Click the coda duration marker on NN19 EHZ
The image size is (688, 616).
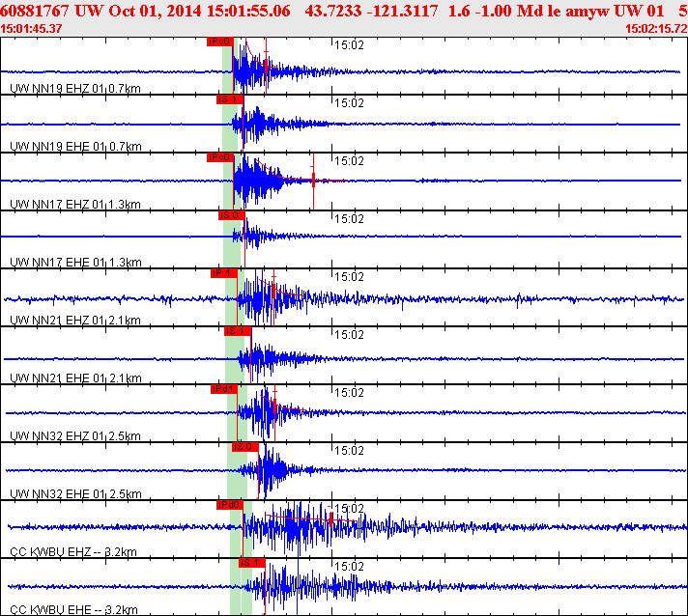pyautogui.click(x=266, y=66)
